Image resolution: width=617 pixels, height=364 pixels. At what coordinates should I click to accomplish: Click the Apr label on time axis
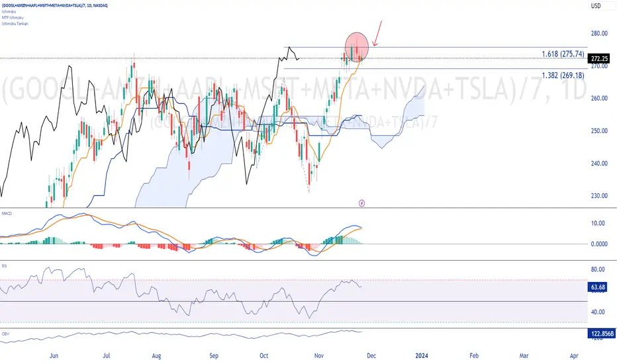[574, 356]
